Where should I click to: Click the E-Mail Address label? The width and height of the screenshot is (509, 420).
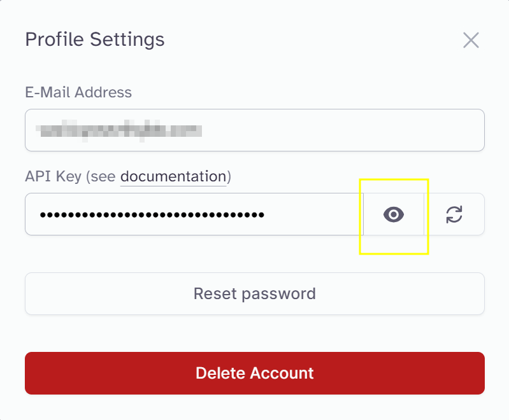coord(78,92)
